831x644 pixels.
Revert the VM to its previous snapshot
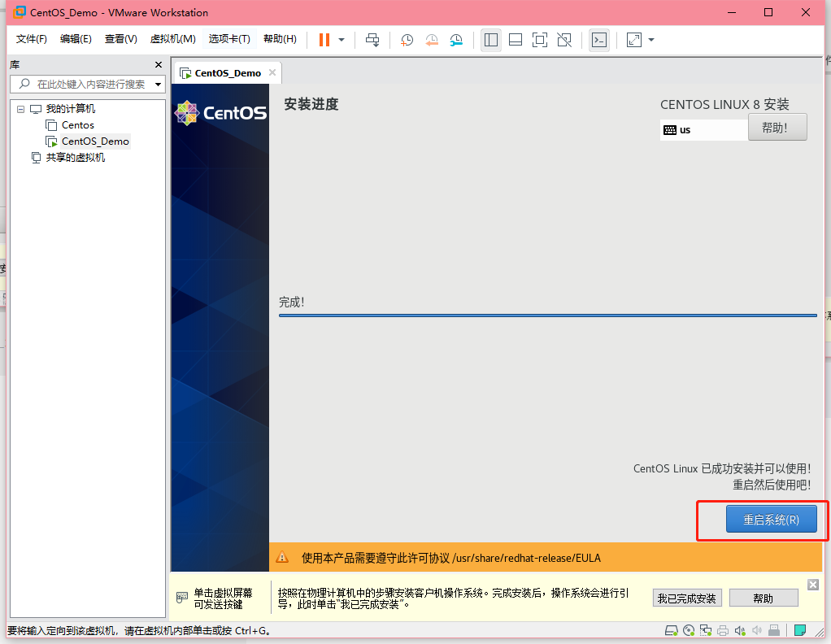point(432,40)
